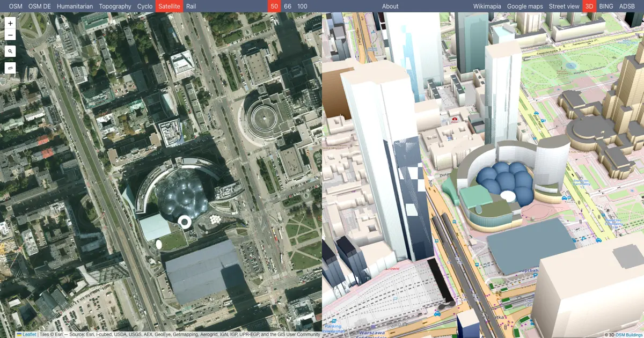Zoom in on the satellite map
The width and height of the screenshot is (644, 338).
[11, 24]
